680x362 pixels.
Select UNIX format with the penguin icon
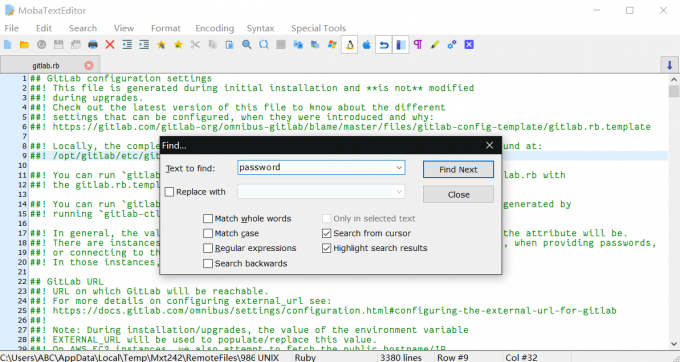[x=350, y=44]
